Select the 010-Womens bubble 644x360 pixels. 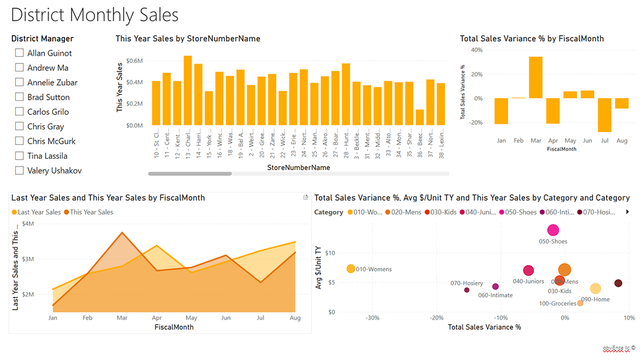point(351,269)
